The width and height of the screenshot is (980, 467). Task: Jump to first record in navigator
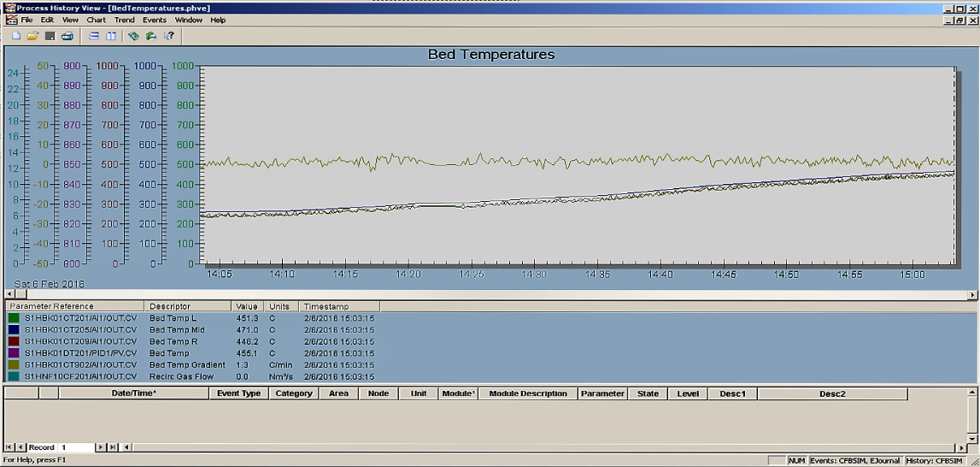click(x=9, y=447)
